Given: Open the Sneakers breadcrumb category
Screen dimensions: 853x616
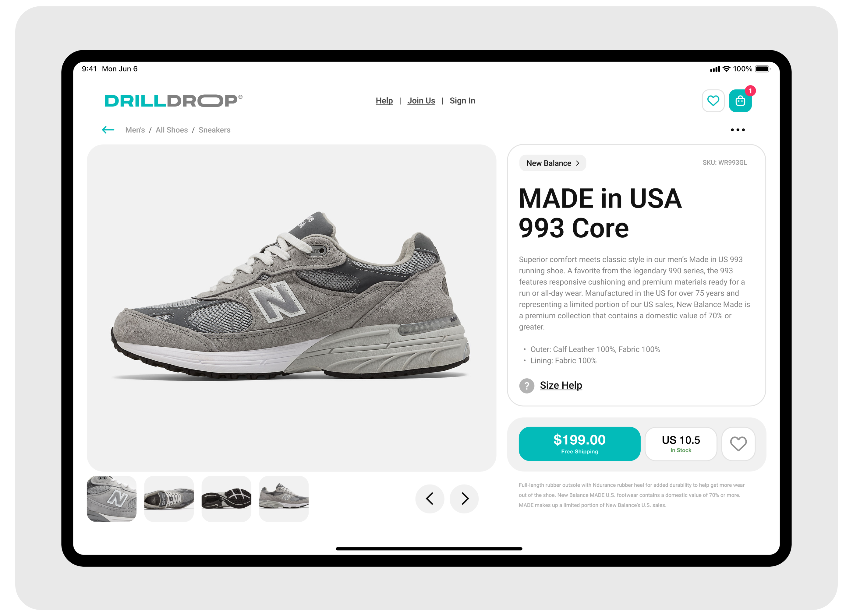Looking at the screenshot, I should point(214,130).
